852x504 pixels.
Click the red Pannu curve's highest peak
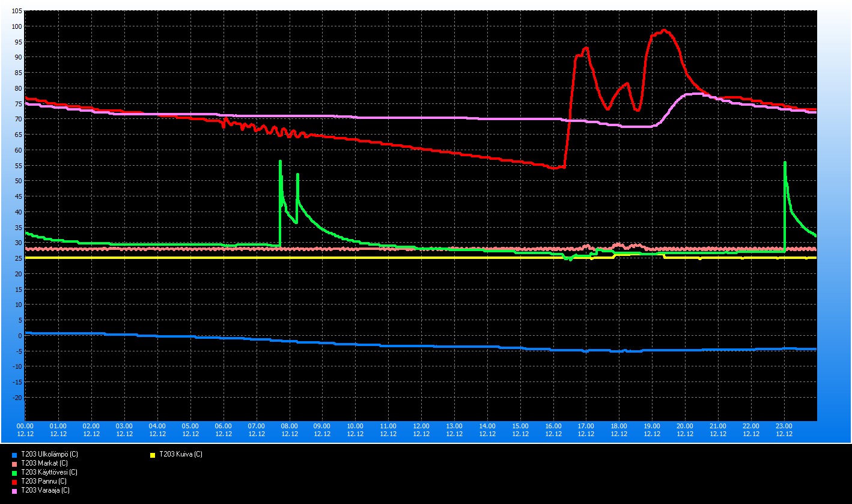pos(664,30)
